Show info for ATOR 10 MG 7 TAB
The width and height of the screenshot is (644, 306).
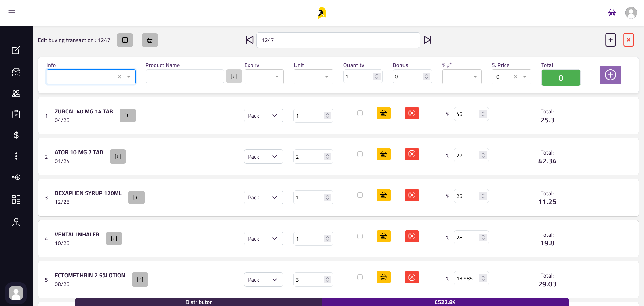[x=118, y=157]
